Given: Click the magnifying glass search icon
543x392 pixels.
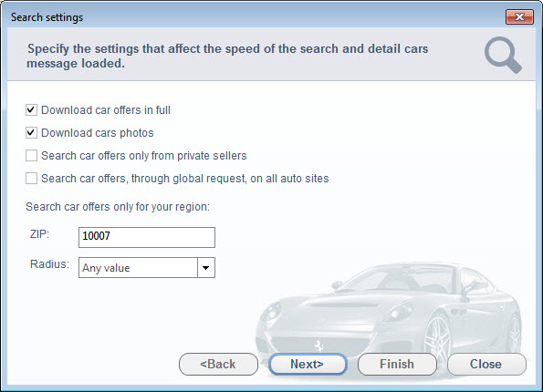Looking at the screenshot, I should click(503, 55).
